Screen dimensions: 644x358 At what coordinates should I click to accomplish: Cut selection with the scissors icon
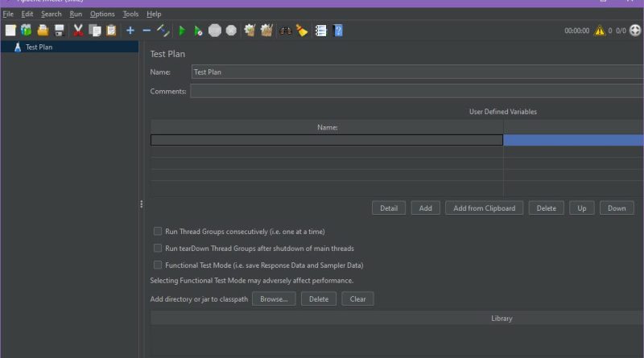78,31
